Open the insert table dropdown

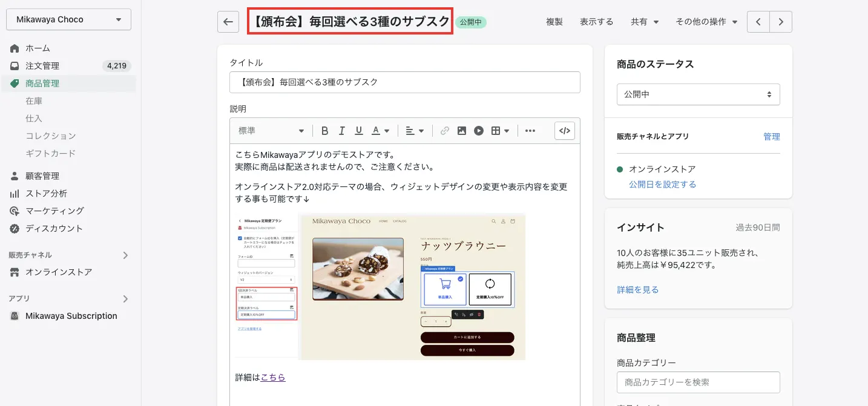pos(500,131)
